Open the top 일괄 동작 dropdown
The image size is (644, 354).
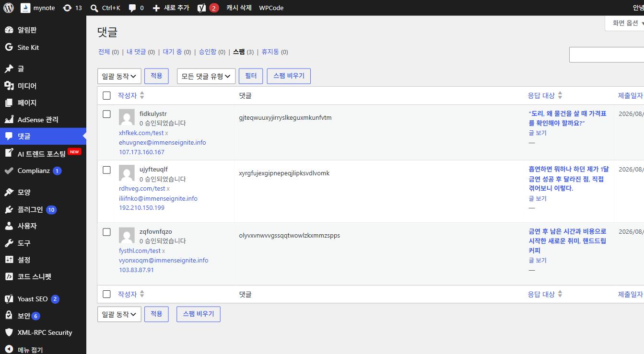click(x=119, y=76)
